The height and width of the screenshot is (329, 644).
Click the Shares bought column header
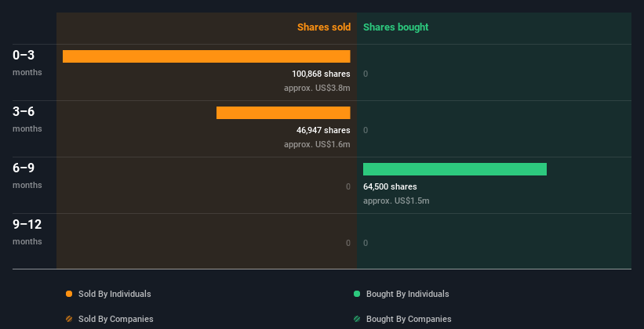[396, 27]
